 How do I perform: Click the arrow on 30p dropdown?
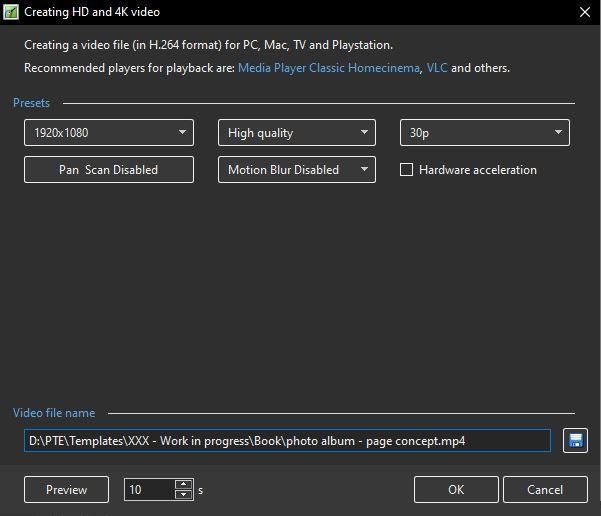(x=558, y=132)
